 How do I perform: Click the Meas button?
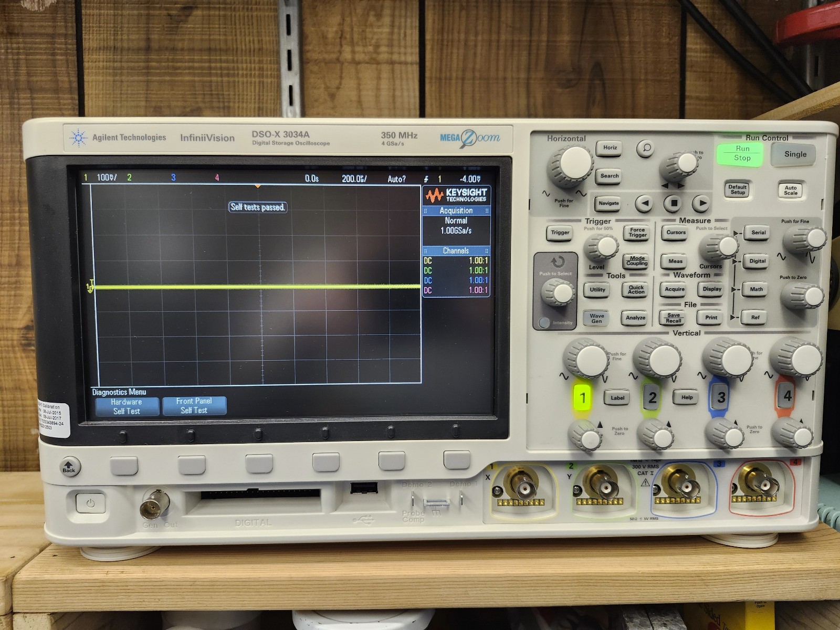pos(675,261)
